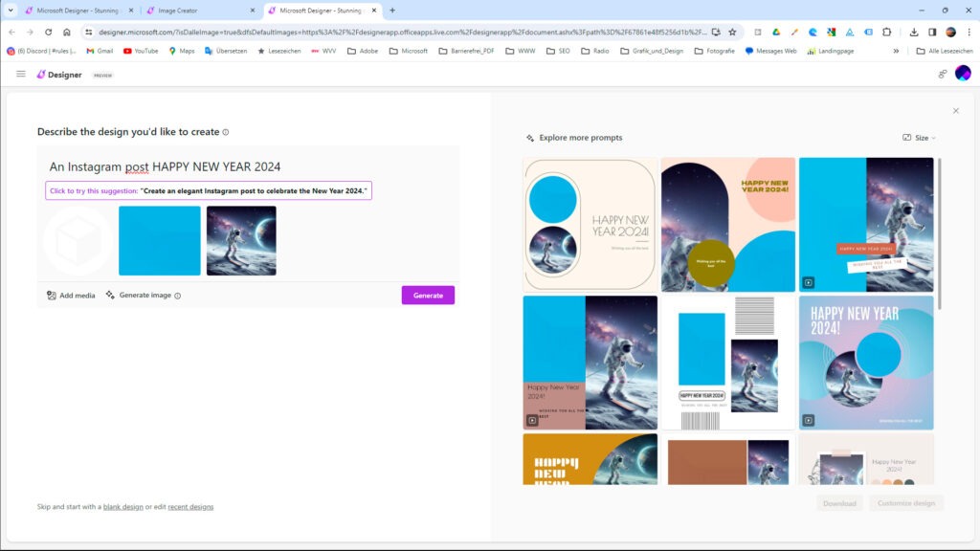Viewport: 980px width, 551px height.
Task: Click the Download button
Action: (839, 503)
